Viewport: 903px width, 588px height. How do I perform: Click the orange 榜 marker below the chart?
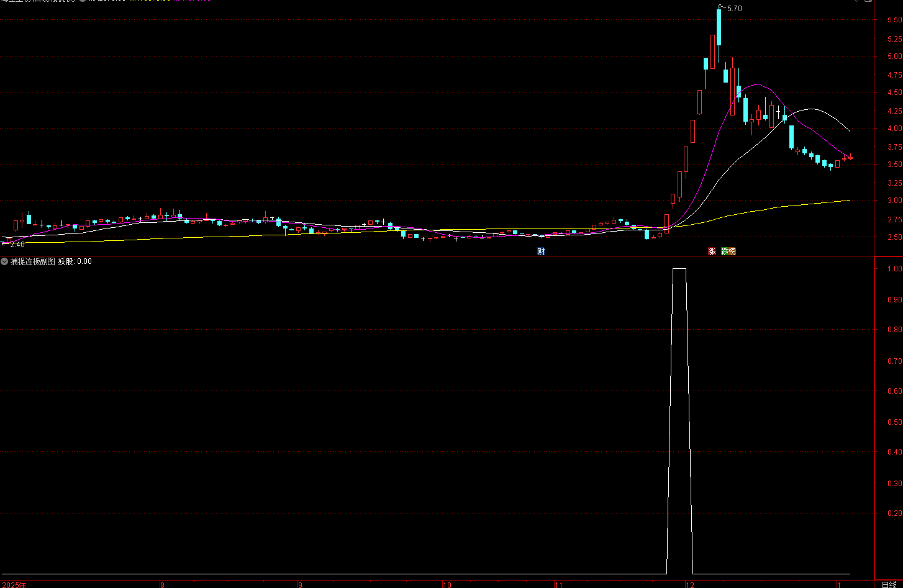[732, 251]
